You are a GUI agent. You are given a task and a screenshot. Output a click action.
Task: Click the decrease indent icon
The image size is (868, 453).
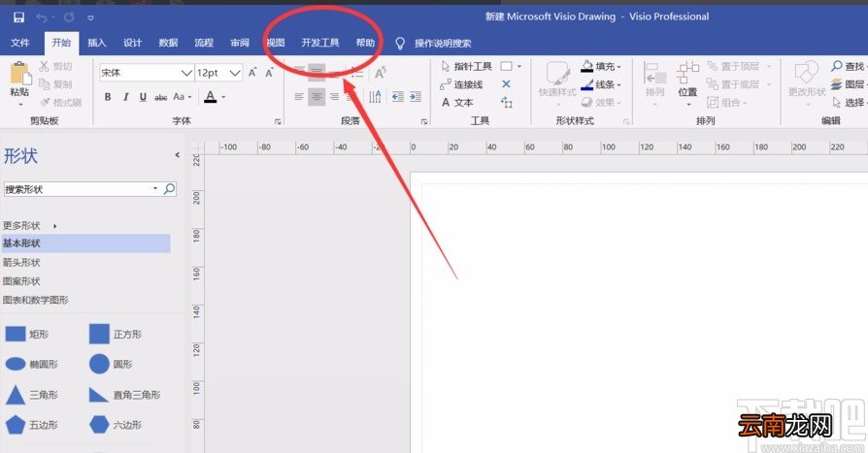397,97
